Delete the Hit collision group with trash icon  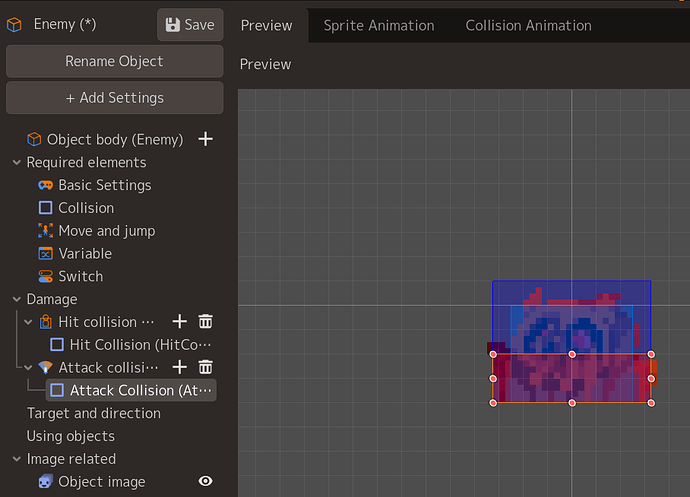(x=206, y=322)
